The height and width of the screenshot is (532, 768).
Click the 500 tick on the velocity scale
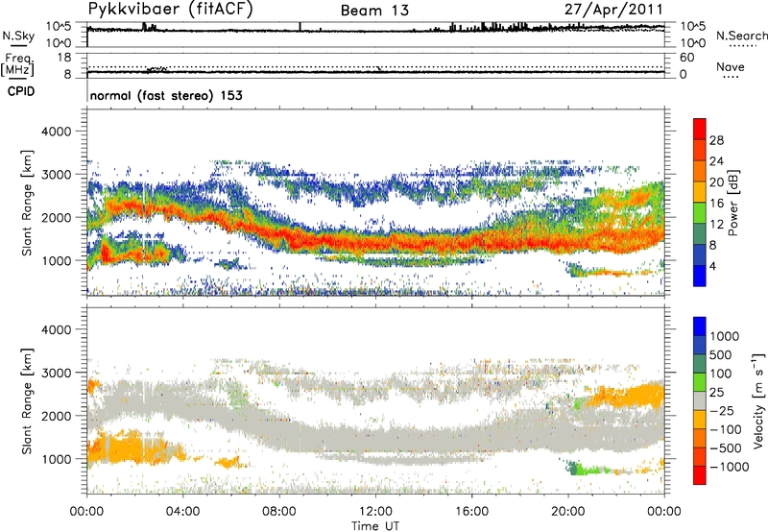(x=721, y=354)
